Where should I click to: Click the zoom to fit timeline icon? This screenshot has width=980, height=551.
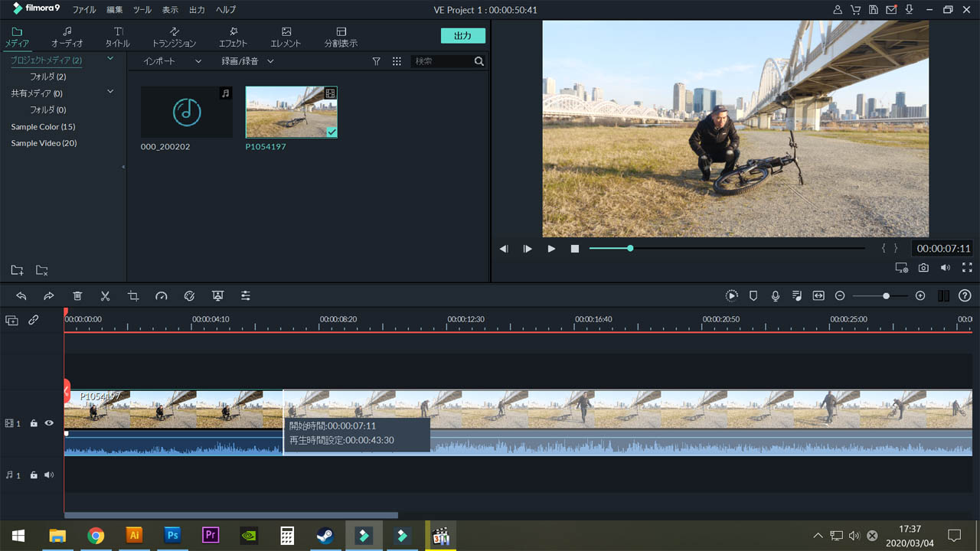(818, 295)
